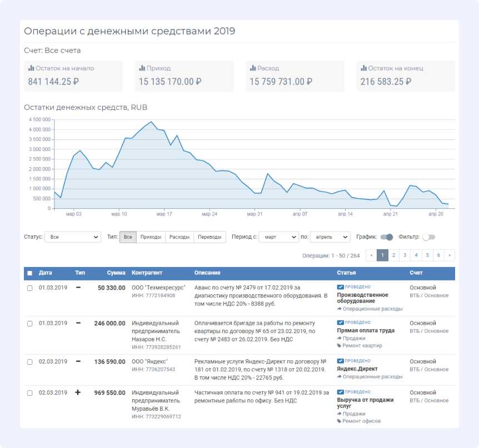This screenshot has width=479, height=448.
Task: Go to page 3 of operations
Action: (x=405, y=255)
